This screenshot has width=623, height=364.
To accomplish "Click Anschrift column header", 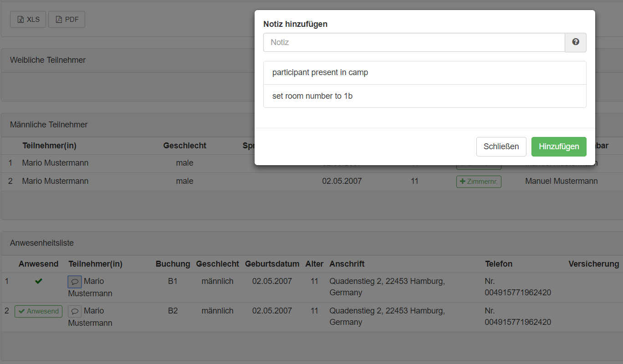I will coord(347,264).
